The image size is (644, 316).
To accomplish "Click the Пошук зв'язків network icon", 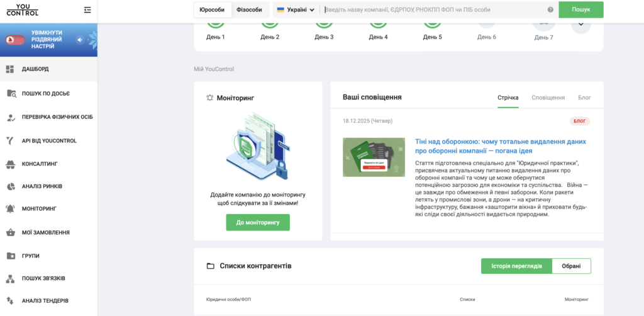I will point(10,278).
